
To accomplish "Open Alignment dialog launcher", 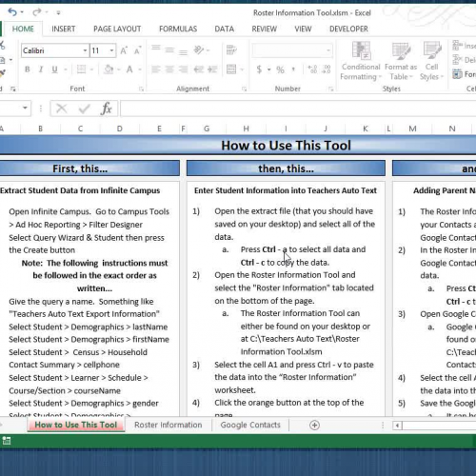I will click(x=244, y=89).
